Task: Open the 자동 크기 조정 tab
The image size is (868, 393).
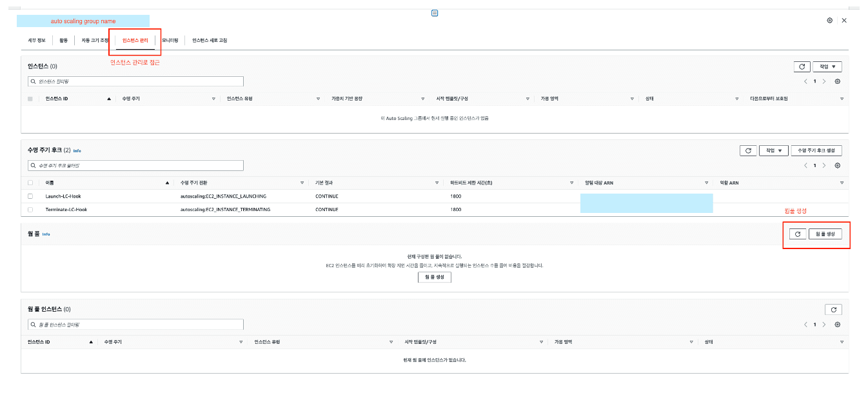Action: [x=95, y=40]
